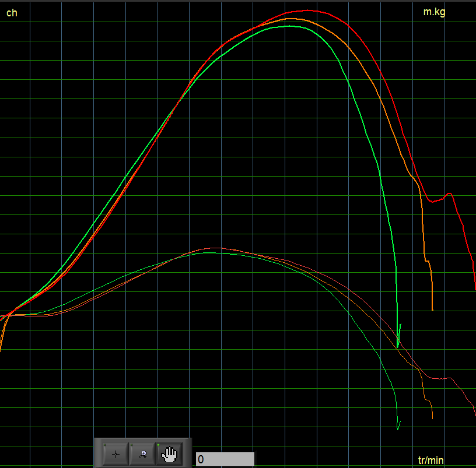
Task: Click the "tr/min" RPM axis label
Action: tap(430, 460)
